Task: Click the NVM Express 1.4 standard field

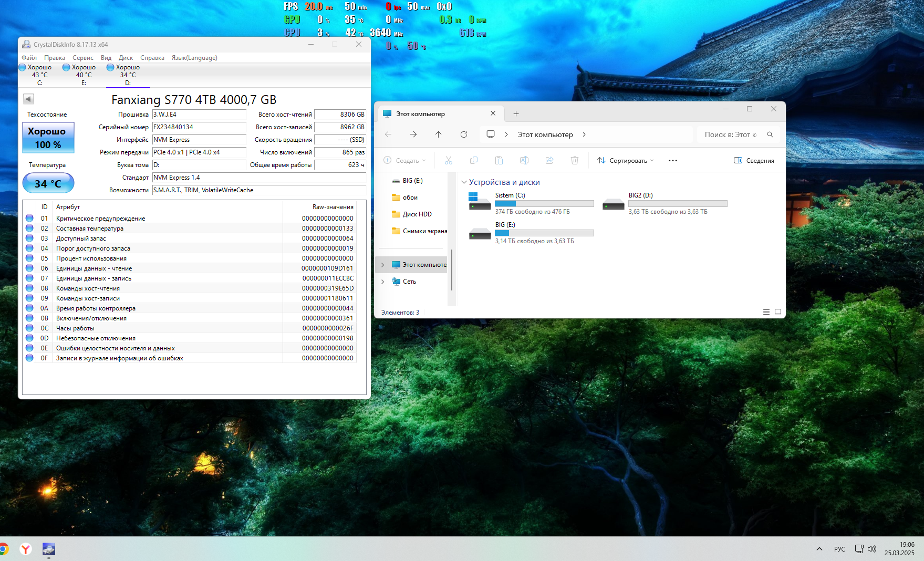Action: pos(259,178)
